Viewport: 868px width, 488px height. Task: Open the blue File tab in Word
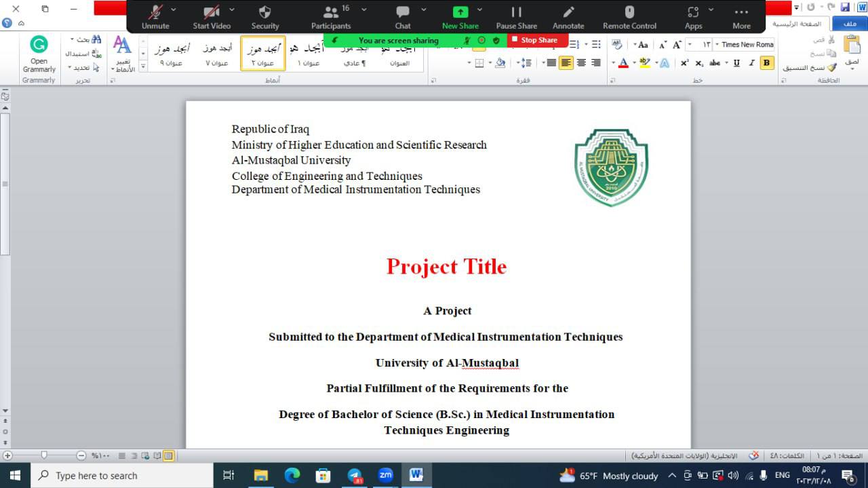pos(850,24)
